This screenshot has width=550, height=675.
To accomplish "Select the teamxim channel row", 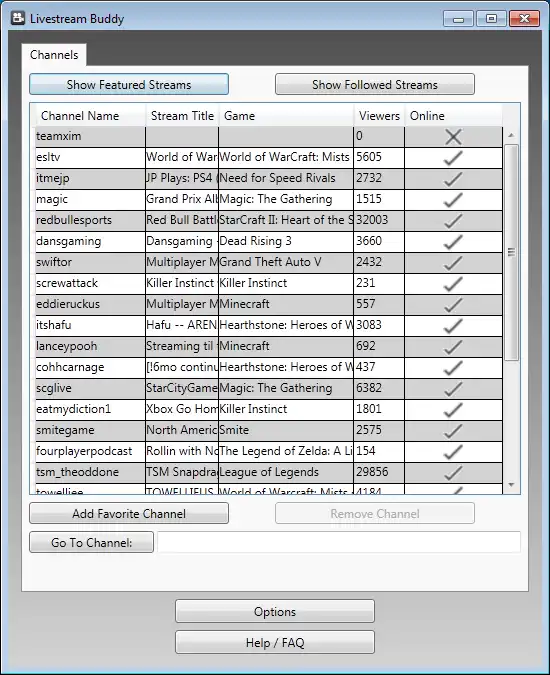I will [x=269, y=136].
